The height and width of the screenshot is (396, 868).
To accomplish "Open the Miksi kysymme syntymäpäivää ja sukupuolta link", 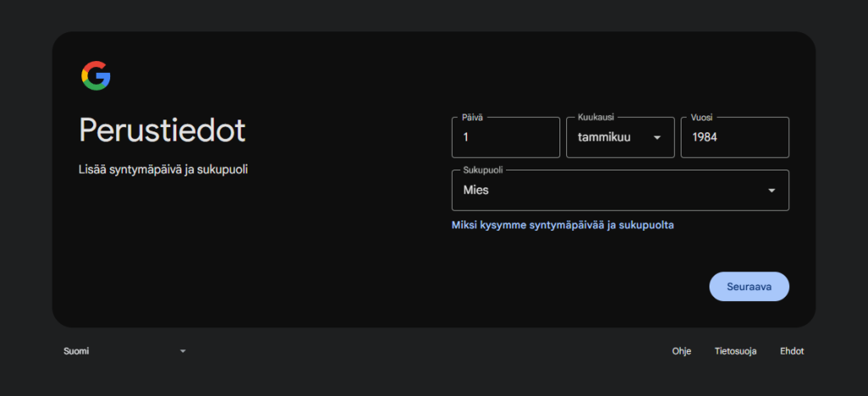I will coord(563,226).
